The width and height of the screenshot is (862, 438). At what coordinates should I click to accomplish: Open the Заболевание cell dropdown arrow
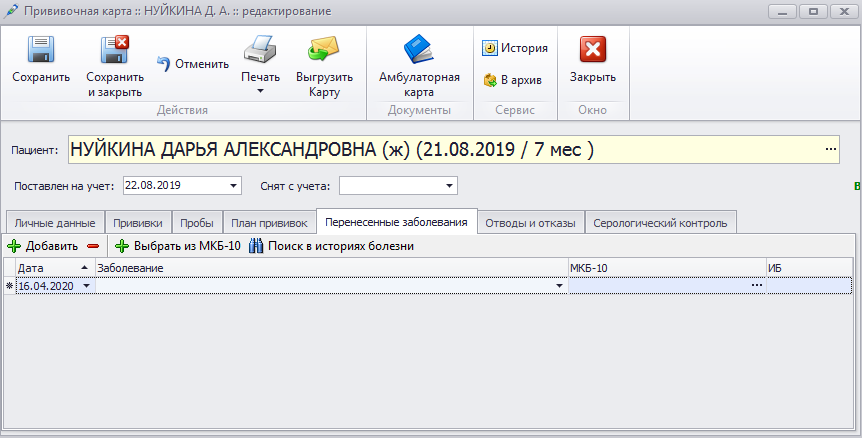click(x=559, y=286)
